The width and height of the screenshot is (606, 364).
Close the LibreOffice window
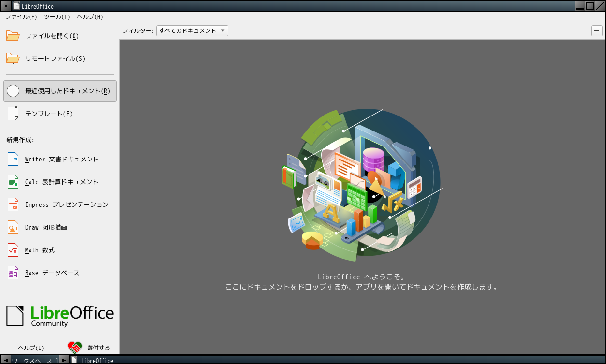click(x=600, y=6)
